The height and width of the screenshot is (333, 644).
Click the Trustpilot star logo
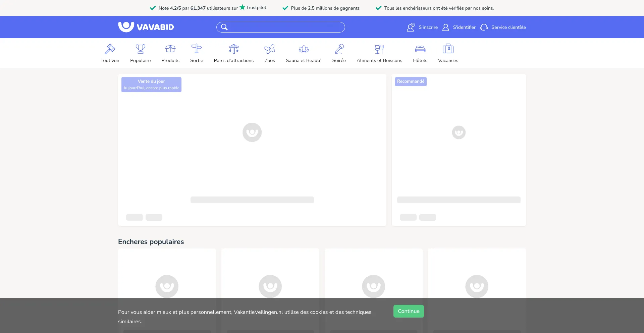point(253,7)
